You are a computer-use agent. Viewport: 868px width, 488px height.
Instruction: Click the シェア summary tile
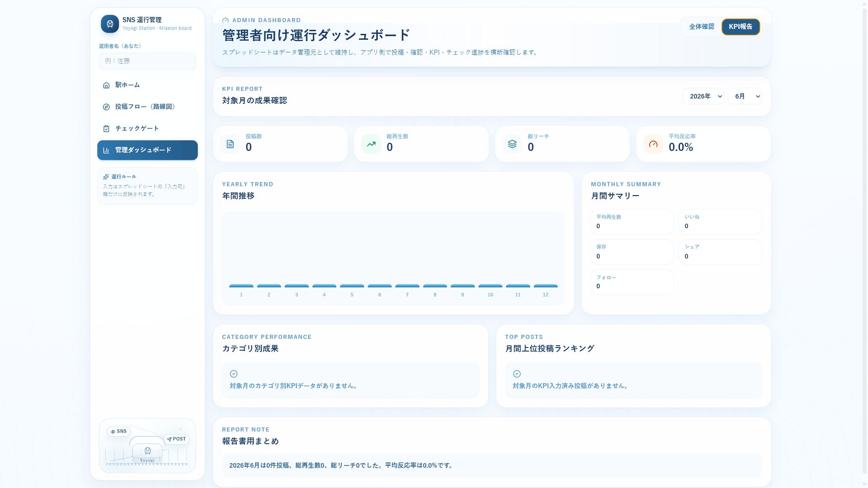point(720,252)
